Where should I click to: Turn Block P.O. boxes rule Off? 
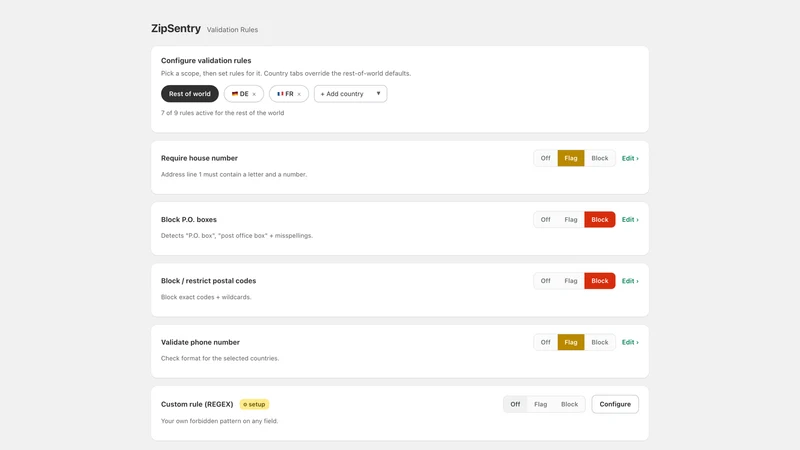pyautogui.click(x=545, y=219)
